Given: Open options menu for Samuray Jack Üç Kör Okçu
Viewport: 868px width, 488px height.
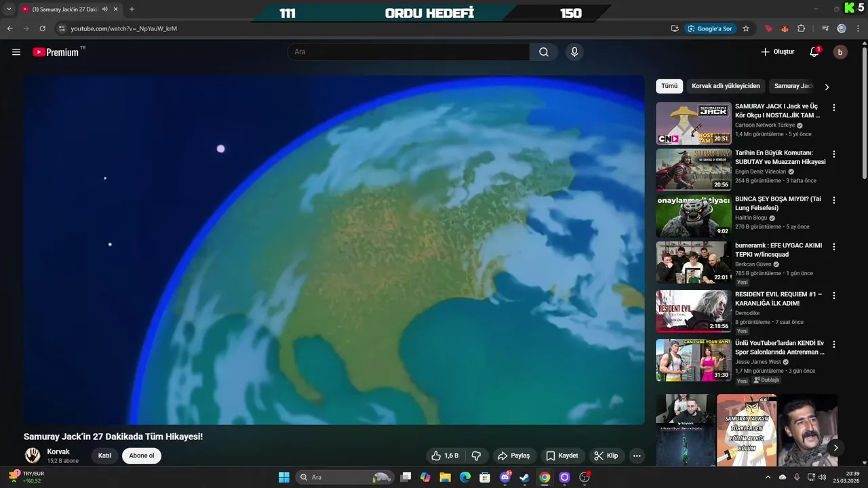Looking at the screenshot, I should point(834,108).
